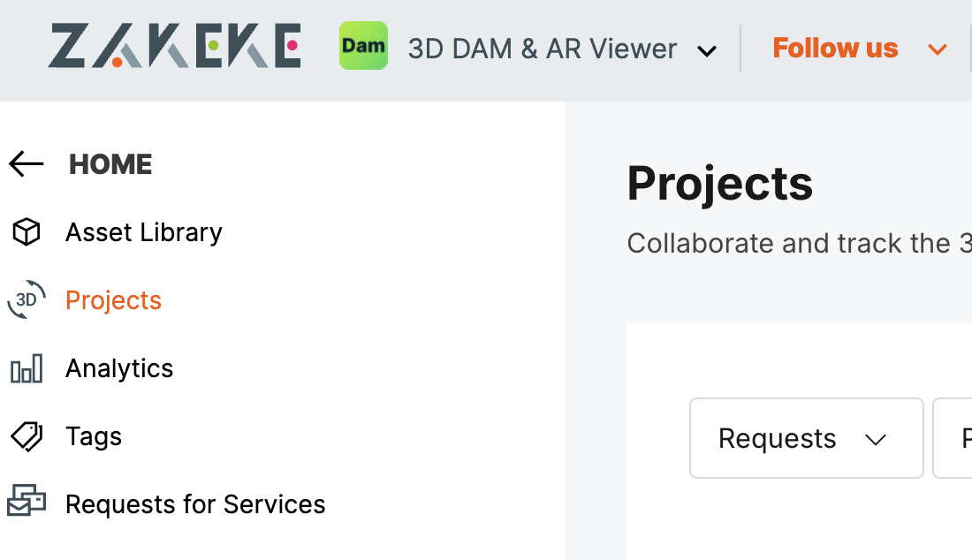Go to Asset Library in sidebar
Image resolution: width=972 pixels, height=560 pixels.
tap(144, 232)
